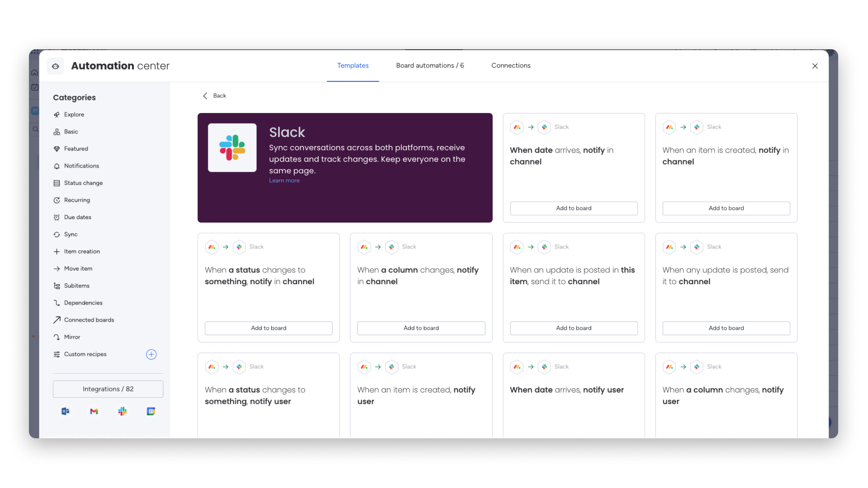Click the home icon in background sidebar
The height and width of the screenshot is (488, 868).
tap(34, 72)
